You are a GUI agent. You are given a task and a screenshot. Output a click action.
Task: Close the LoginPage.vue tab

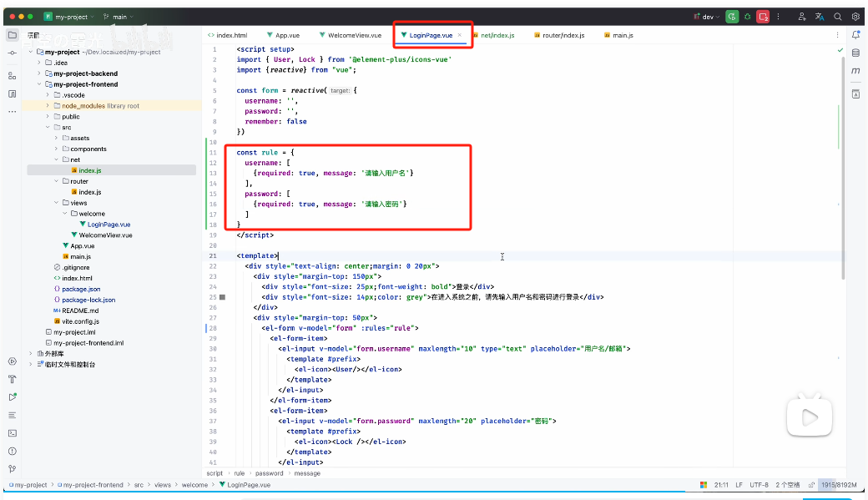460,35
